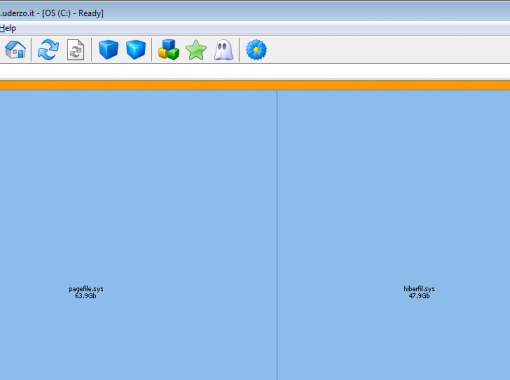Click the rescan page icon with arrows
Screen dimensions: 510x380
76,50
